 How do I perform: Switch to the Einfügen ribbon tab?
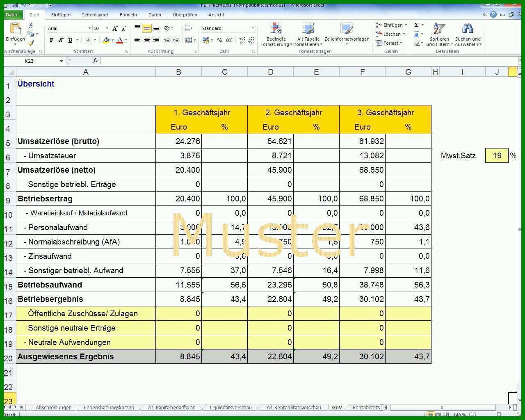(61, 15)
